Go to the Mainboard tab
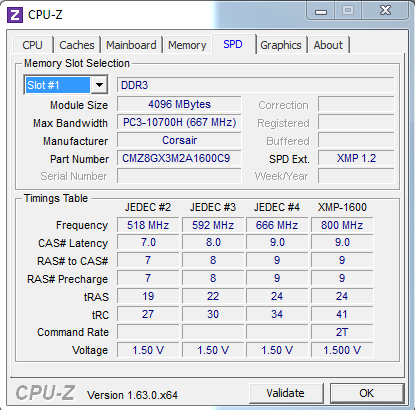Screen dimensions: 415x410 (x=131, y=45)
